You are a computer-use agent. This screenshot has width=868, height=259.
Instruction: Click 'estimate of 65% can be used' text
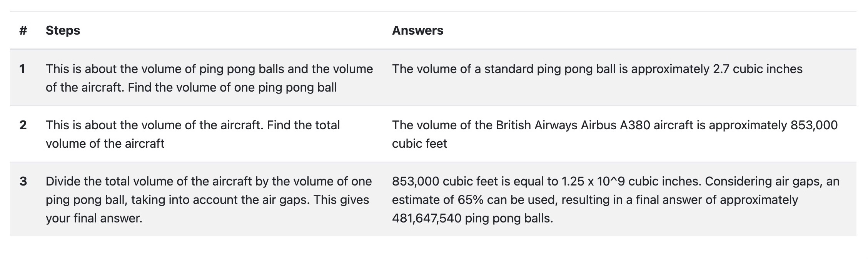tap(468, 200)
